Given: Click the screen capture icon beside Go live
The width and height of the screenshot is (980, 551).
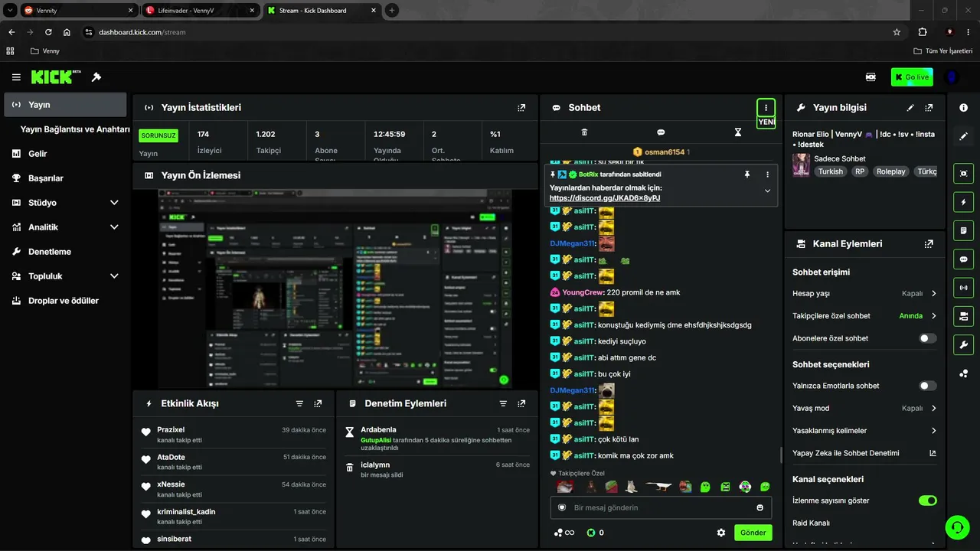Looking at the screenshot, I should coord(871,77).
